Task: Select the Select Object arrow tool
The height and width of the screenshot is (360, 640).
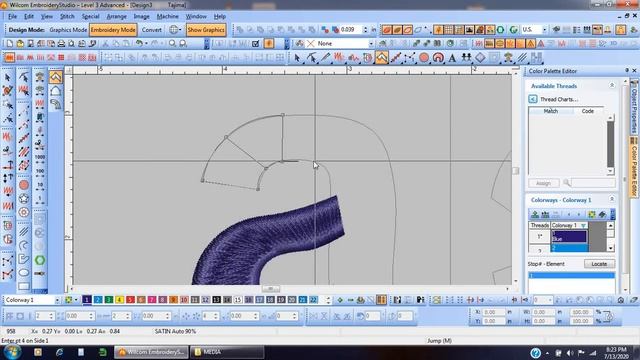Action: (x=298, y=58)
